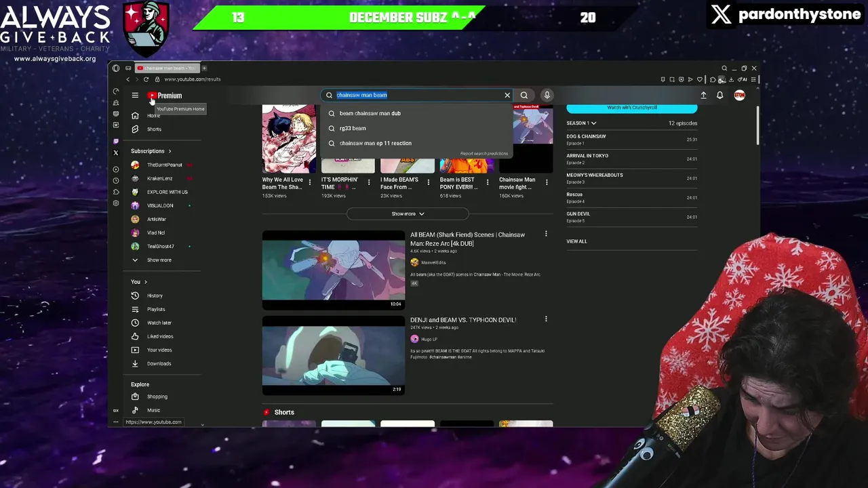The height and width of the screenshot is (488, 868).
Task: Play 'All BEAM (Shark Fiend) Scenes' thumbnail
Action: point(334,270)
